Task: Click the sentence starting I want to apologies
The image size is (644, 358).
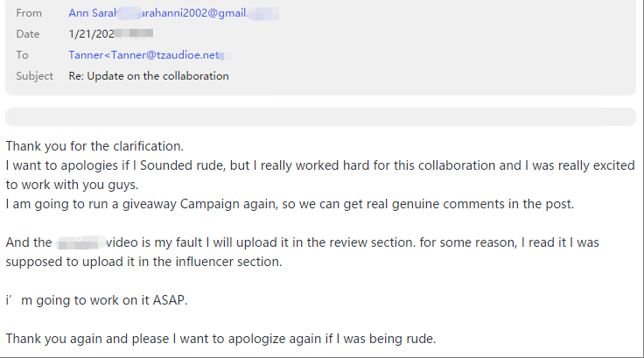Action: (320, 165)
